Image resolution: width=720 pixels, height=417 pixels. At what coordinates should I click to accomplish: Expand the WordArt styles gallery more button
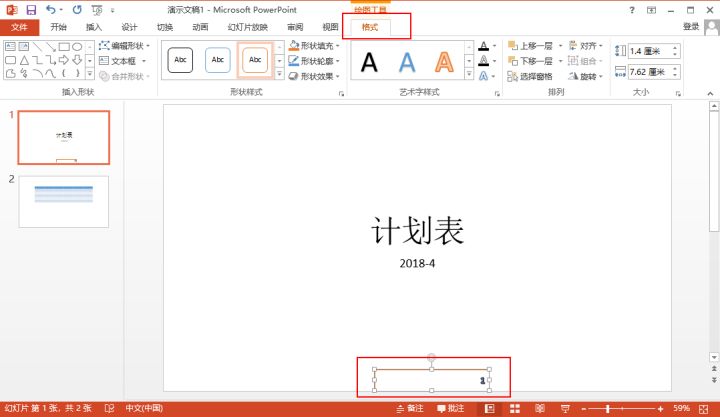pyautogui.click(x=469, y=73)
